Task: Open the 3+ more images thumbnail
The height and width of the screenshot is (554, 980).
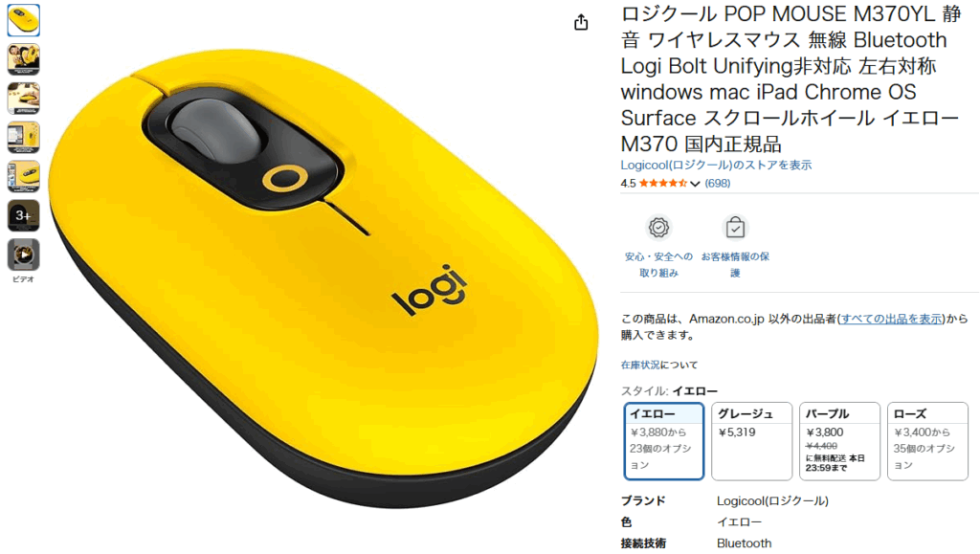Action: (24, 215)
